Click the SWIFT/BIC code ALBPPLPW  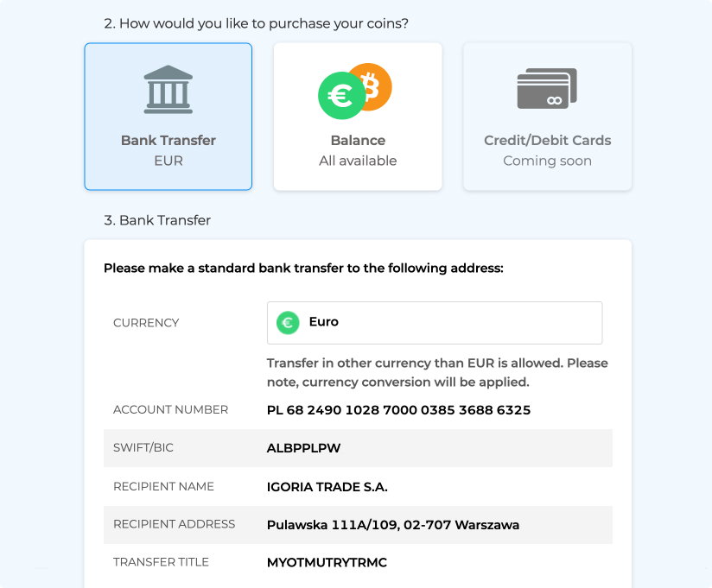coord(303,448)
